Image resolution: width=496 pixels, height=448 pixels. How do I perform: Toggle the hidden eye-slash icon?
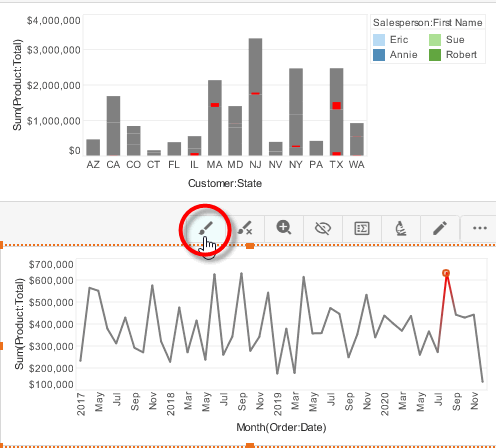[x=323, y=228]
